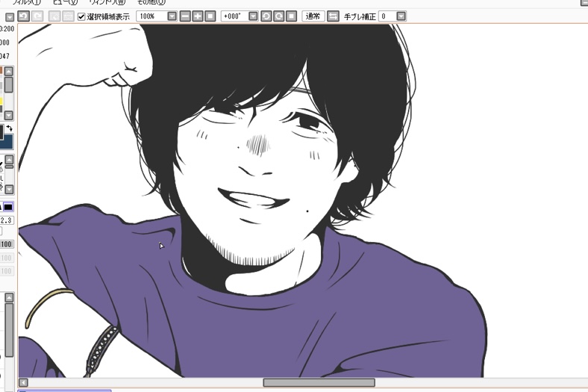
Task: Rotate canvas clockwise icon
Action: tap(278, 16)
